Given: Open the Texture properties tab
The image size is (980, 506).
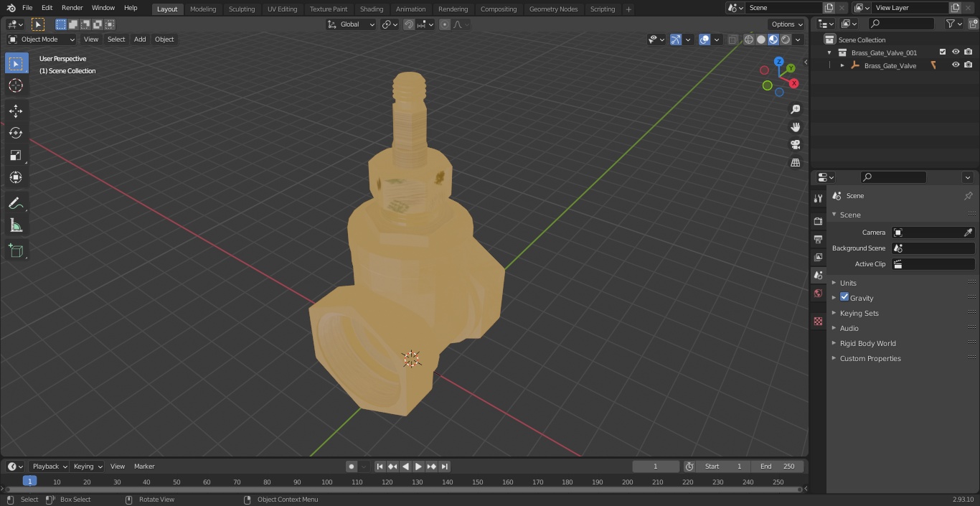Looking at the screenshot, I should coord(818,321).
